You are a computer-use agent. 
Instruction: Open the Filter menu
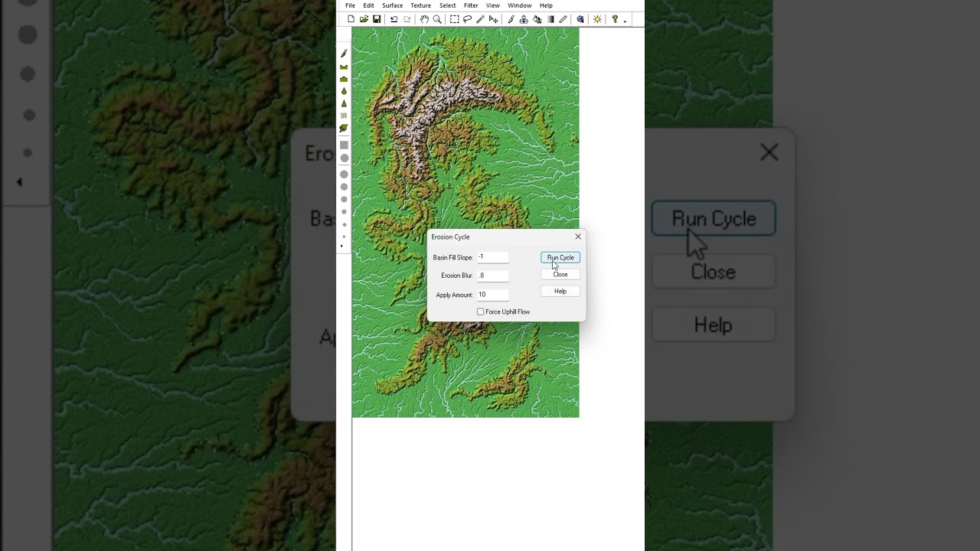pyautogui.click(x=471, y=5)
